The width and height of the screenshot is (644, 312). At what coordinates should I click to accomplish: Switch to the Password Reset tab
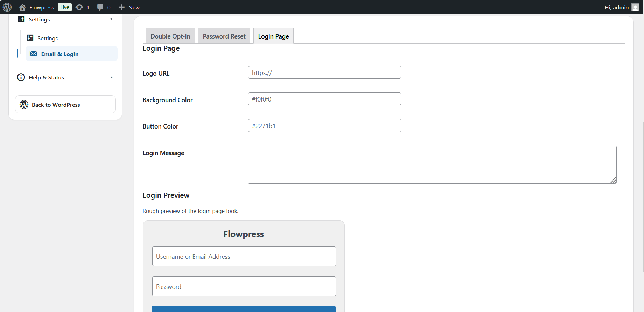224,36
